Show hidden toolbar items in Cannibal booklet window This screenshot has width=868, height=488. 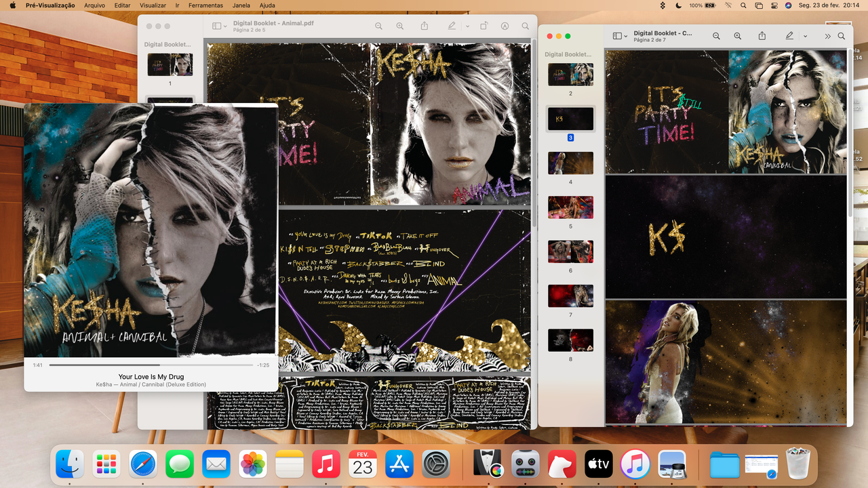pos(827,36)
